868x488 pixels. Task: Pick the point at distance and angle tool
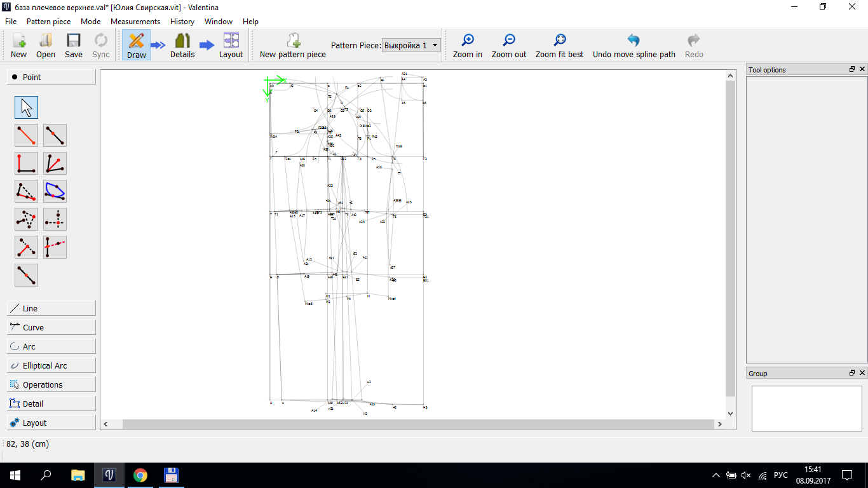coord(26,135)
